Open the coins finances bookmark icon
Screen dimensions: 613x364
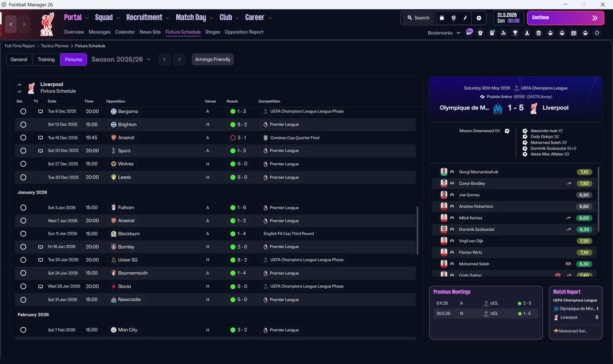538,33
